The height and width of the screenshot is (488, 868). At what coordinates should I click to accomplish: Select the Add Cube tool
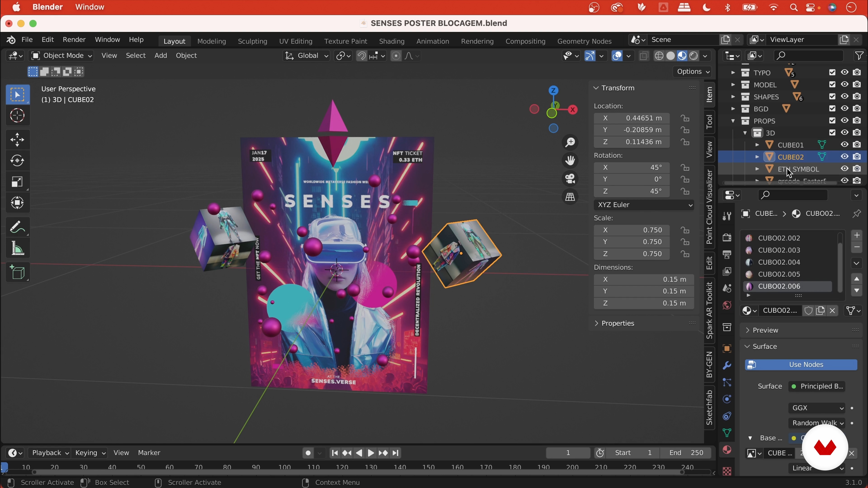tap(18, 272)
